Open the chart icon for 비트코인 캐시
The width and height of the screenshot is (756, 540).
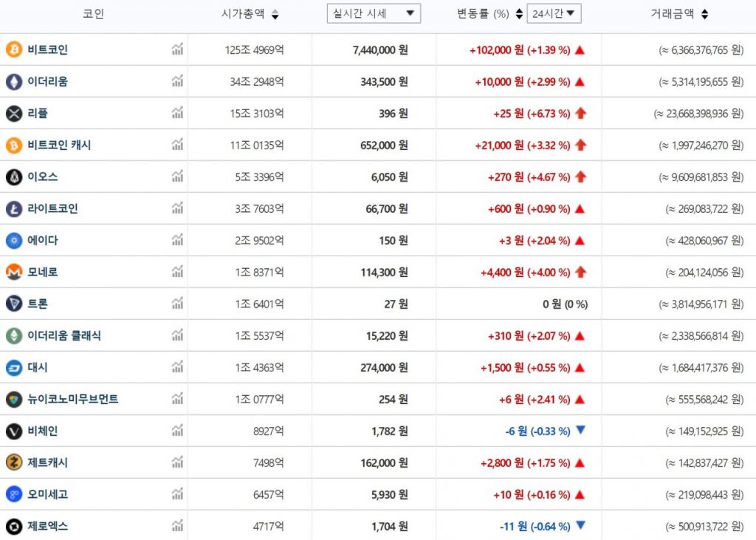[x=177, y=145]
